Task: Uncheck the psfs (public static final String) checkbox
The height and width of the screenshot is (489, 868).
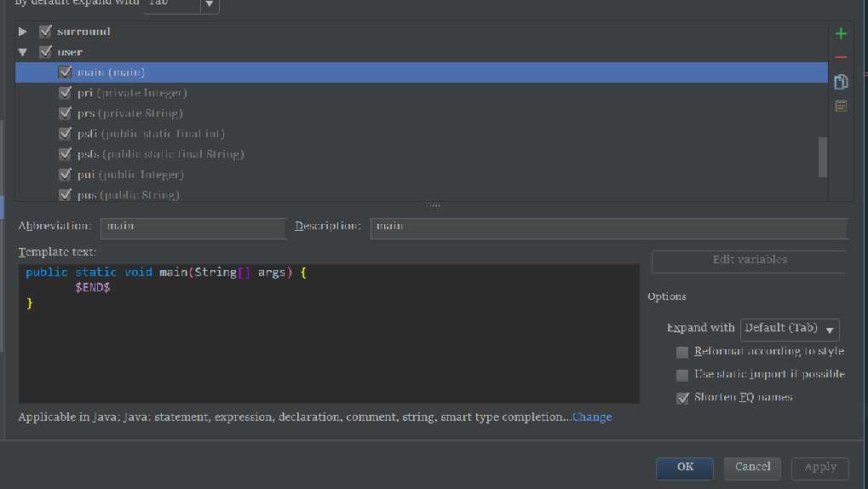Action: pyautogui.click(x=66, y=154)
